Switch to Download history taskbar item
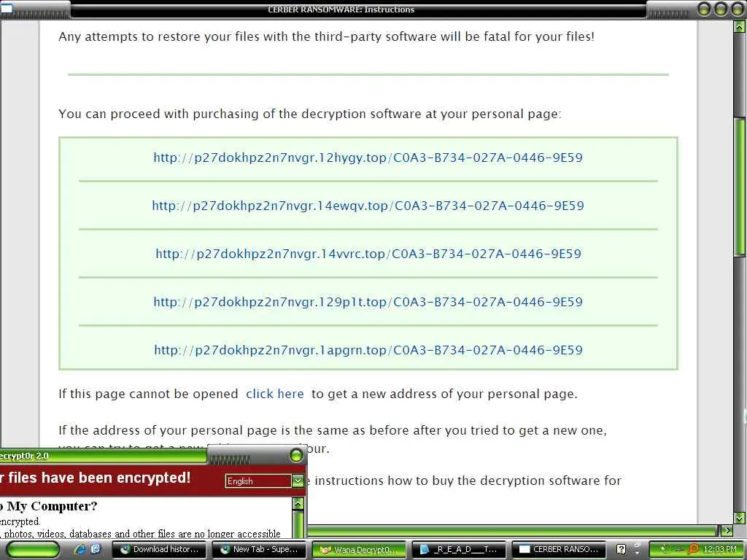This screenshot has width=747, height=560. pyautogui.click(x=159, y=550)
